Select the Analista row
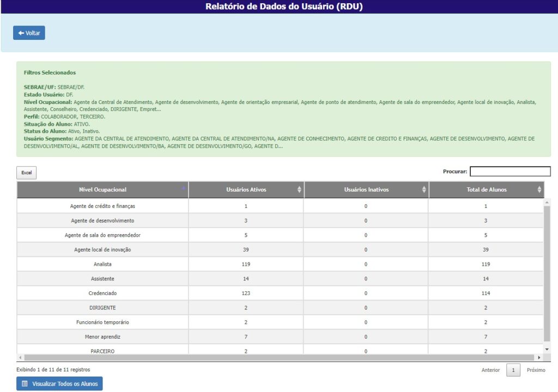This screenshot has width=558, height=392. point(102,264)
